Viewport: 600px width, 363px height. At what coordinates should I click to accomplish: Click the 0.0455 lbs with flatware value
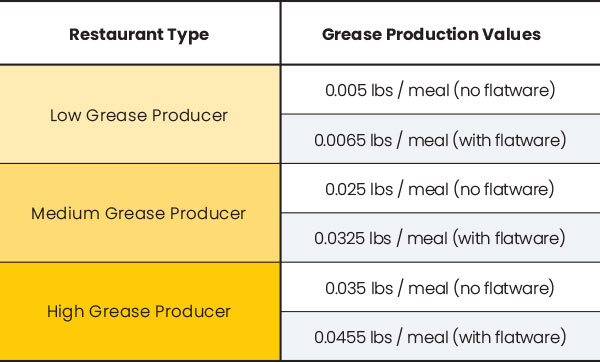pos(440,337)
